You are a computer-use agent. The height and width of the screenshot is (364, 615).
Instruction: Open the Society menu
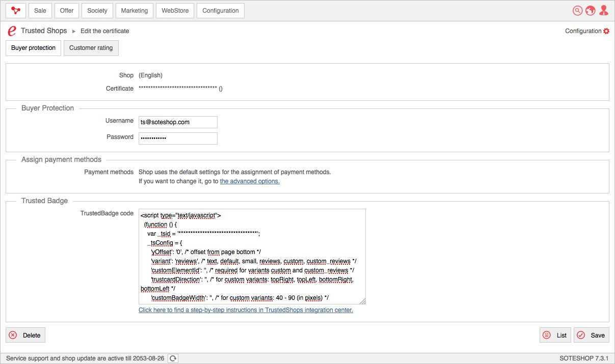point(97,11)
